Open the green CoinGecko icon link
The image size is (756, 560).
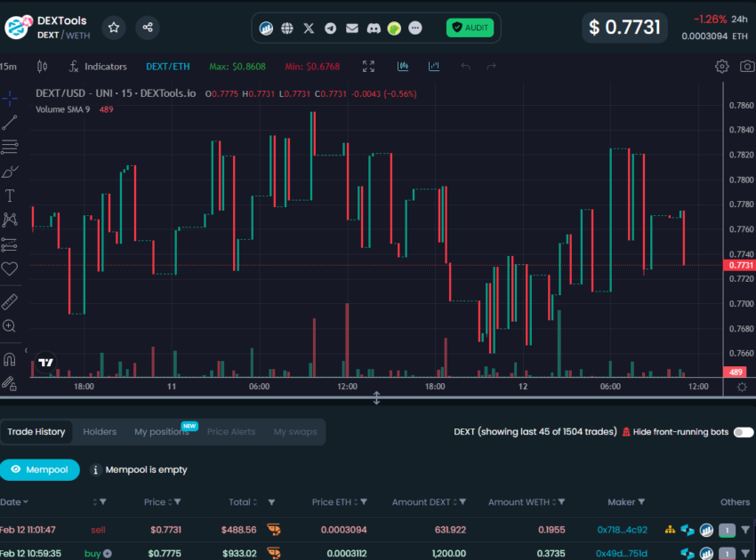(x=394, y=28)
